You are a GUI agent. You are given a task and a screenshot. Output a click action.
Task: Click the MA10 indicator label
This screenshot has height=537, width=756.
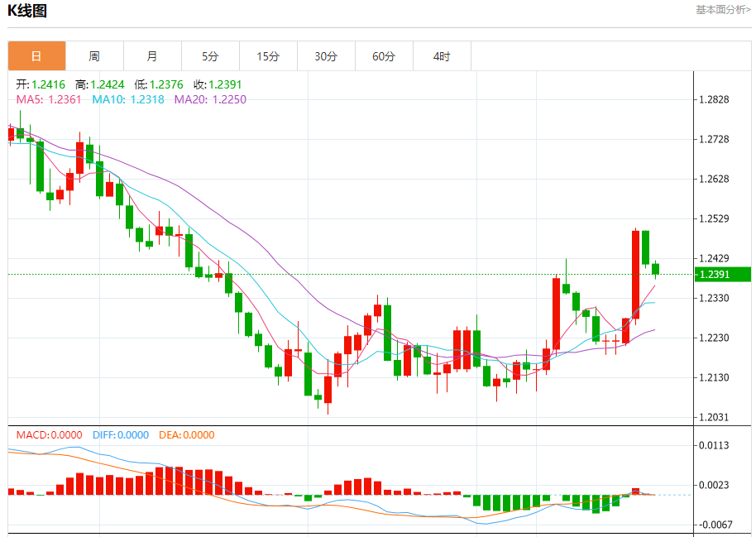click(128, 99)
